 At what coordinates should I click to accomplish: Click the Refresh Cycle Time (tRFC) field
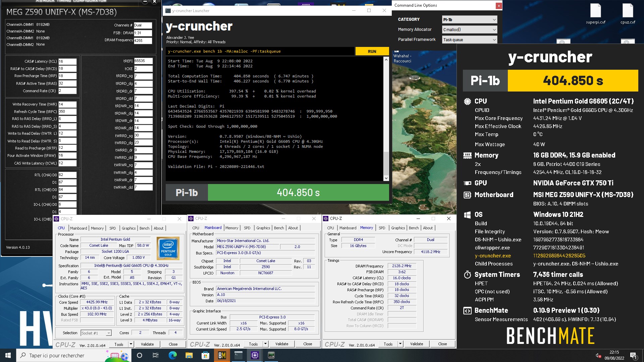click(x=67, y=112)
